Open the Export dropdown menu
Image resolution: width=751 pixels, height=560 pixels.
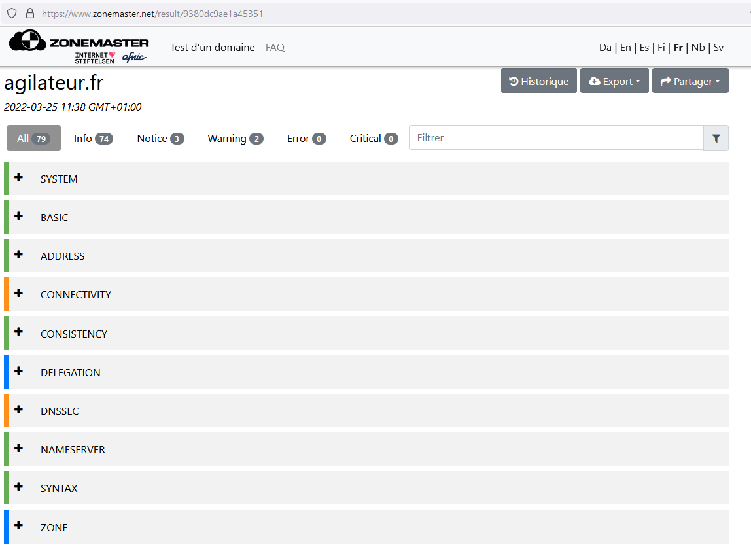coord(614,81)
